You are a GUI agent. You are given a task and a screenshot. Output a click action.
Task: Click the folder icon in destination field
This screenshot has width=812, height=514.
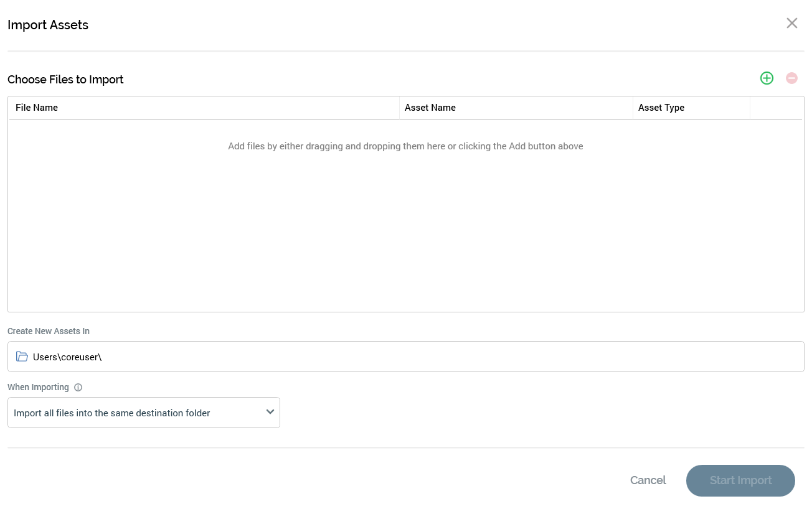point(22,357)
